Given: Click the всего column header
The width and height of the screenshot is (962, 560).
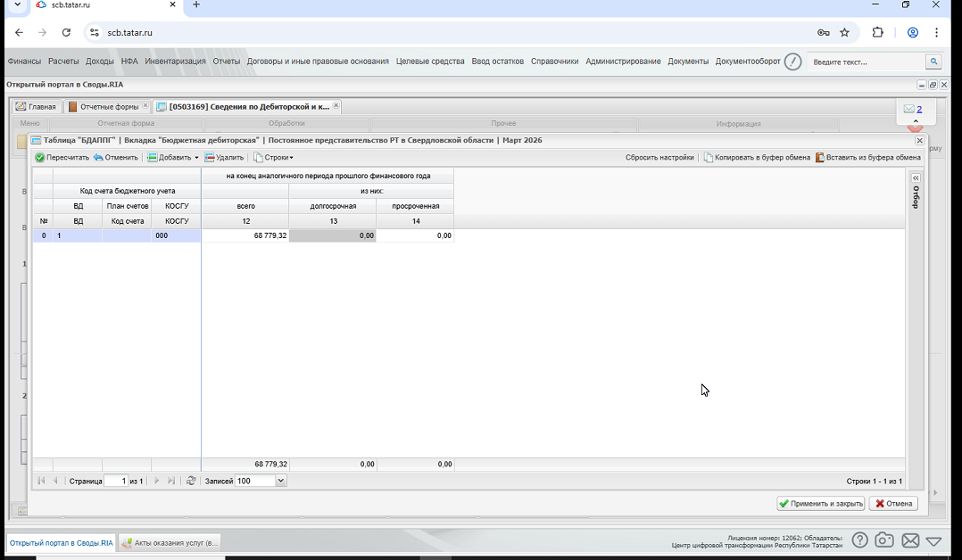Looking at the screenshot, I should (245, 206).
